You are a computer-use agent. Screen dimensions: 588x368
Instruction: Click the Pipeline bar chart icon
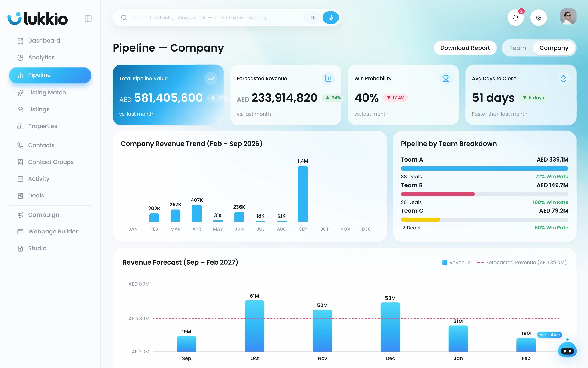[x=20, y=75]
